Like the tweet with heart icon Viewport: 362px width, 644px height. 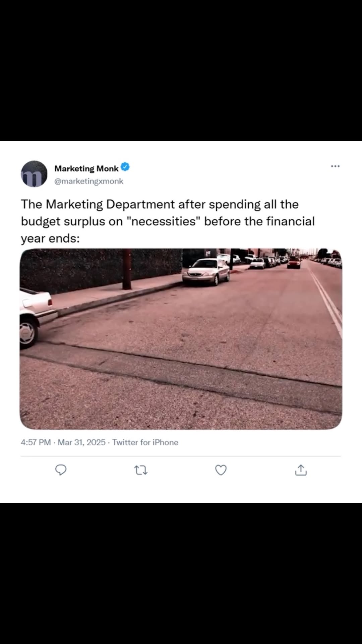[x=221, y=470]
